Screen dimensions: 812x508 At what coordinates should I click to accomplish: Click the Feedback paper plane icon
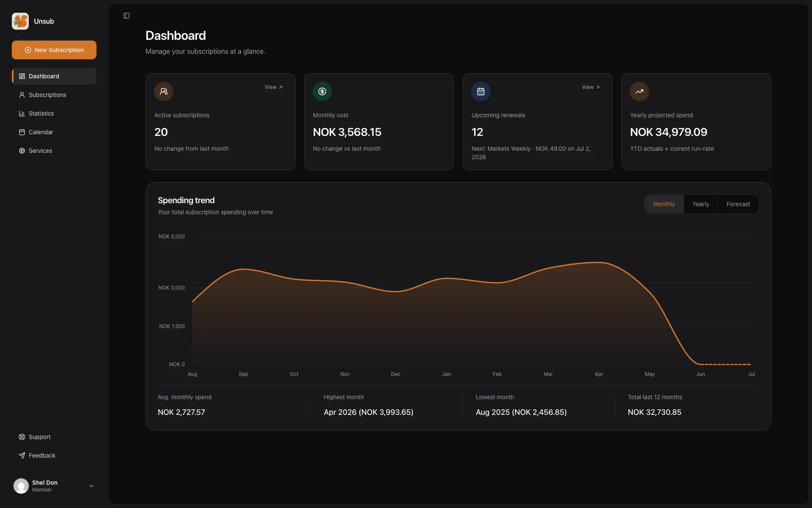22,456
